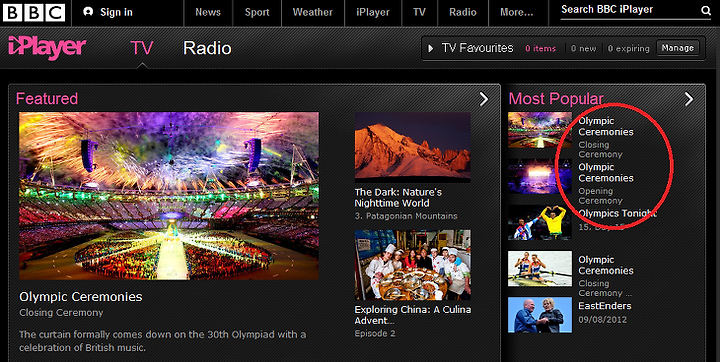Click the 0 new count

(x=583, y=48)
